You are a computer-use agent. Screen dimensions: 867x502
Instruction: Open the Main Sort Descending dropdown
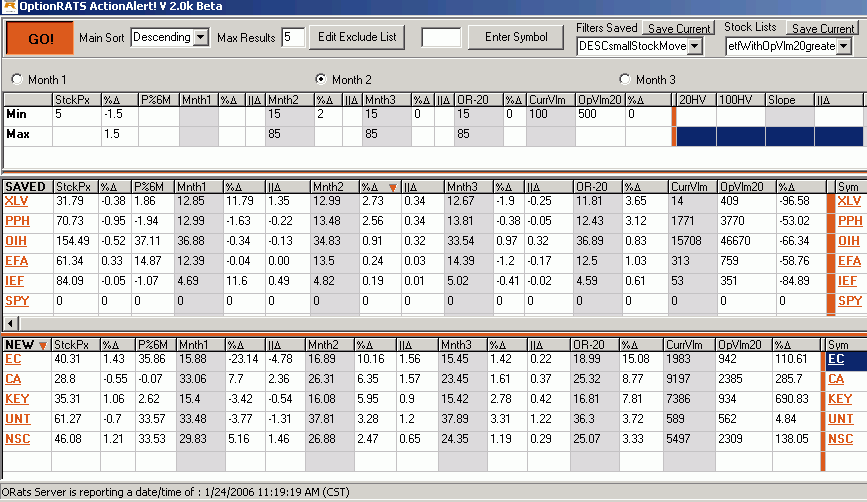click(x=201, y=38)
